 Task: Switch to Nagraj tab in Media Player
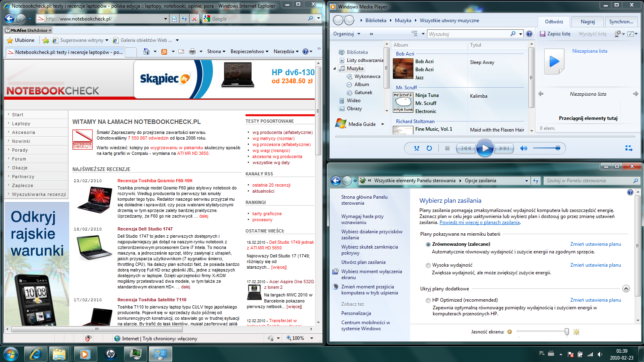pyautogui.click(x=588, y=22)
